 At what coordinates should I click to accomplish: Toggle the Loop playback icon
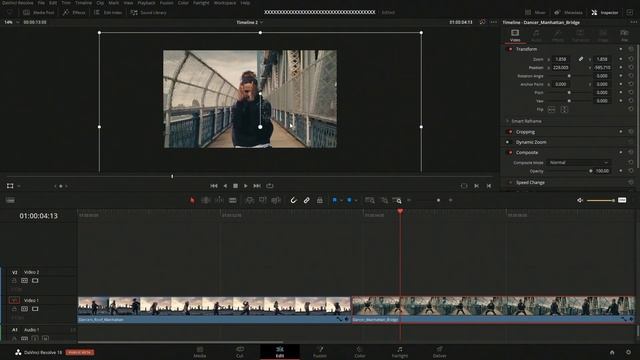tap(270, 186)
